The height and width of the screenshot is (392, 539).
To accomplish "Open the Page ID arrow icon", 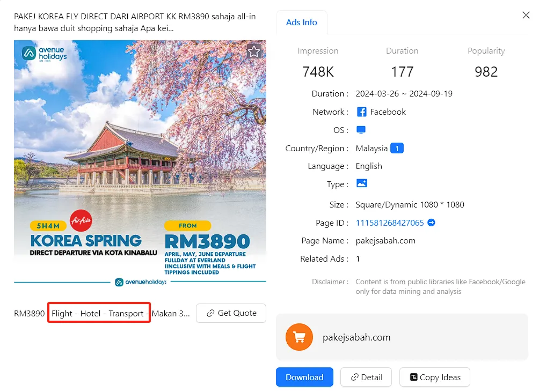I will click(x=431, y=223).
